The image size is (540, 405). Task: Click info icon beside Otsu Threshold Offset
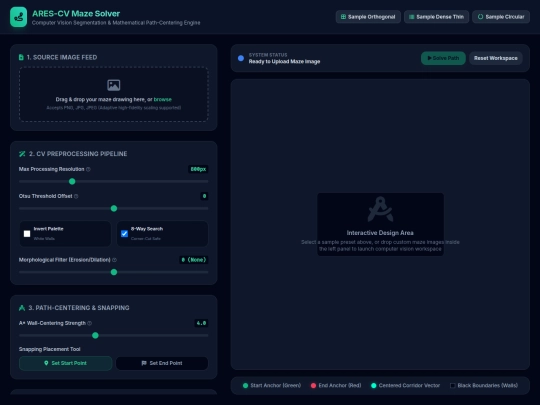(76, 196)
